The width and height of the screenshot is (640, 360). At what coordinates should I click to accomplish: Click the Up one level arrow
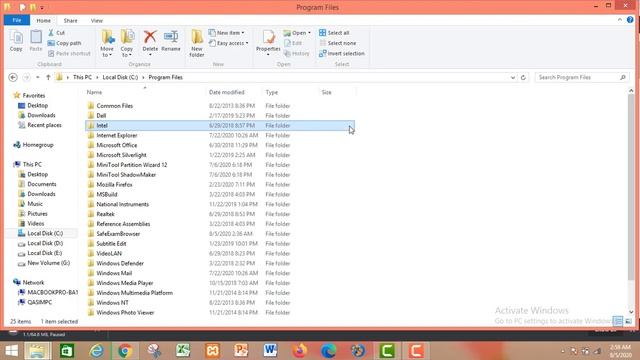[48, 77]
